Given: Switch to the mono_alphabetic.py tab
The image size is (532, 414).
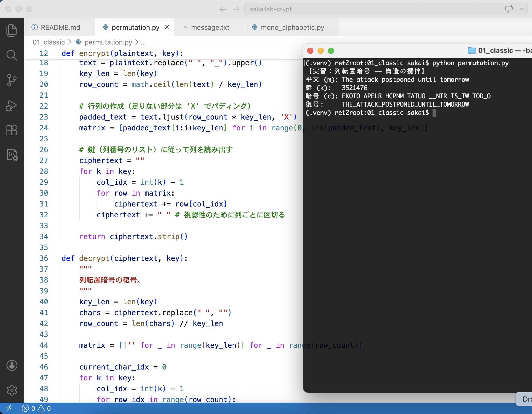Looking at the screenshot, I should pos(292,27).
